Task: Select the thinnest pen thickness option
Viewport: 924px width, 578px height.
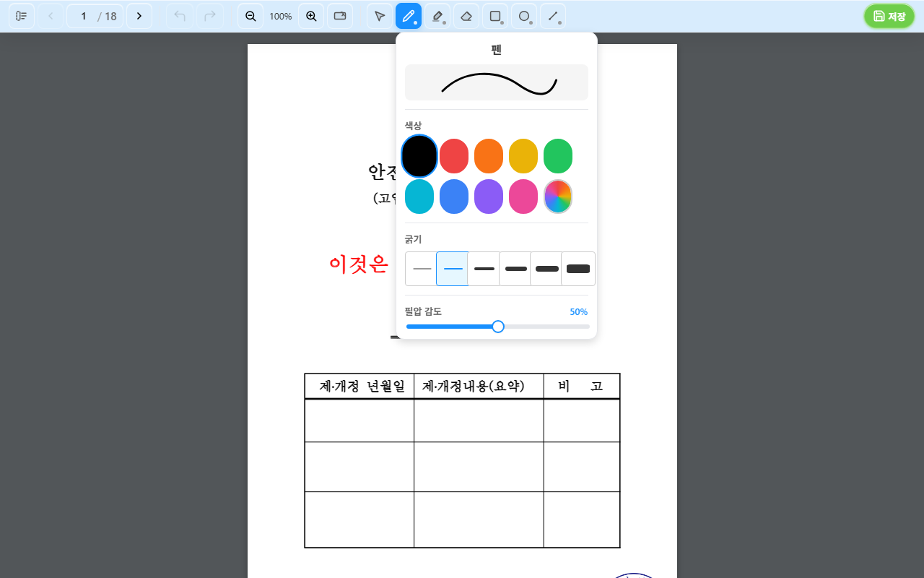Action: point(422,269)
